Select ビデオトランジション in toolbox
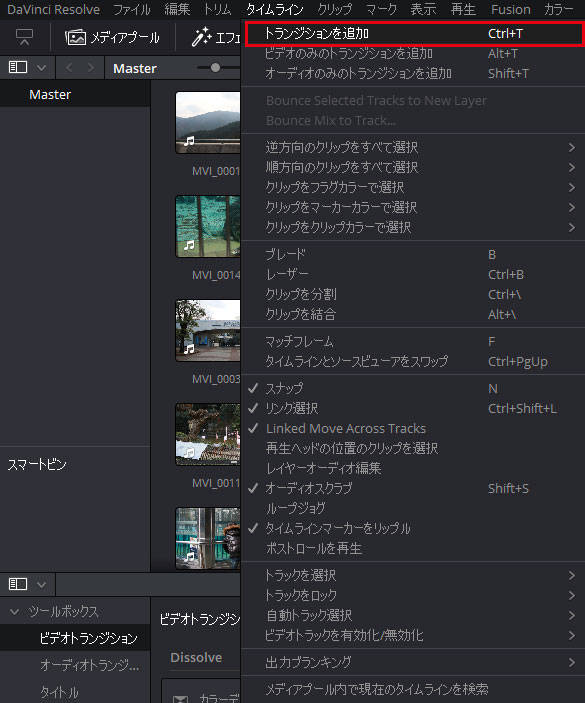 (88, 638)
